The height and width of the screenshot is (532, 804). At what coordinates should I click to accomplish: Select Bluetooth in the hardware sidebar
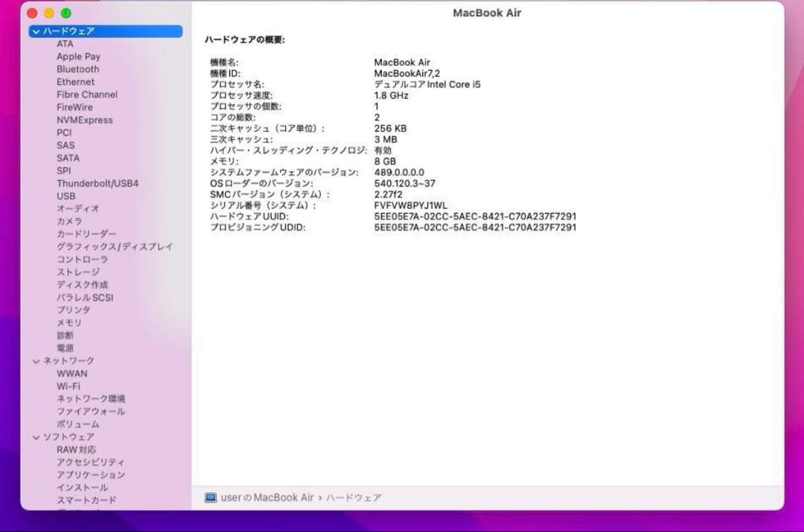[x=77, y=68]
